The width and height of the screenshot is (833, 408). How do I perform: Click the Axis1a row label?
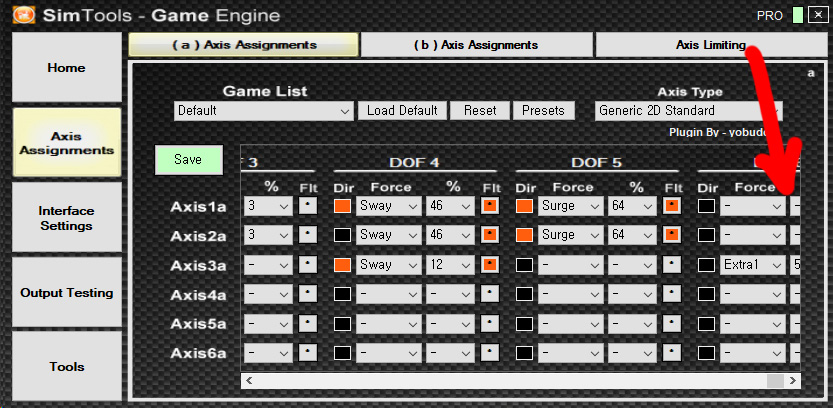[x=198, y=207]
